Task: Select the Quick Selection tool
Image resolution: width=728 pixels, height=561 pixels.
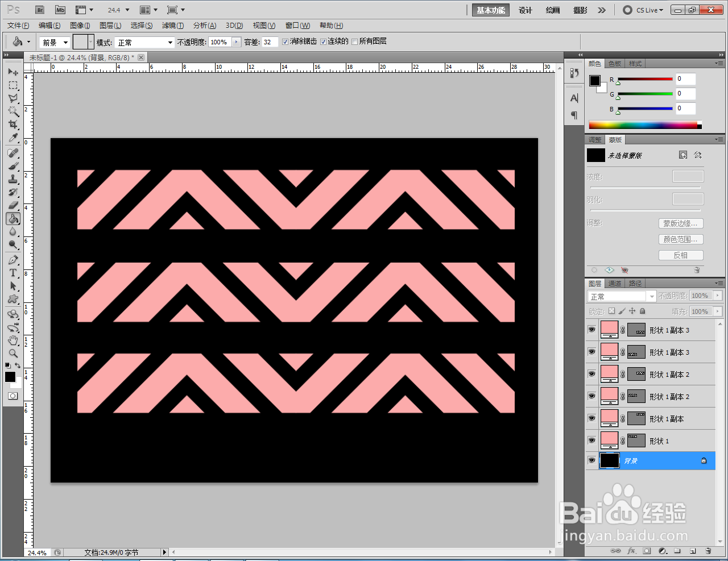Action: tap(13, 111)
